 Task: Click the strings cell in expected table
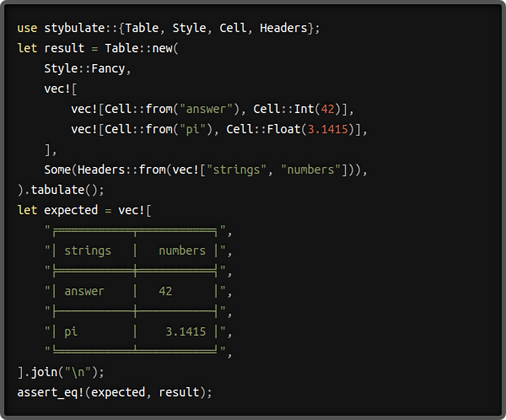click(88, 250)
